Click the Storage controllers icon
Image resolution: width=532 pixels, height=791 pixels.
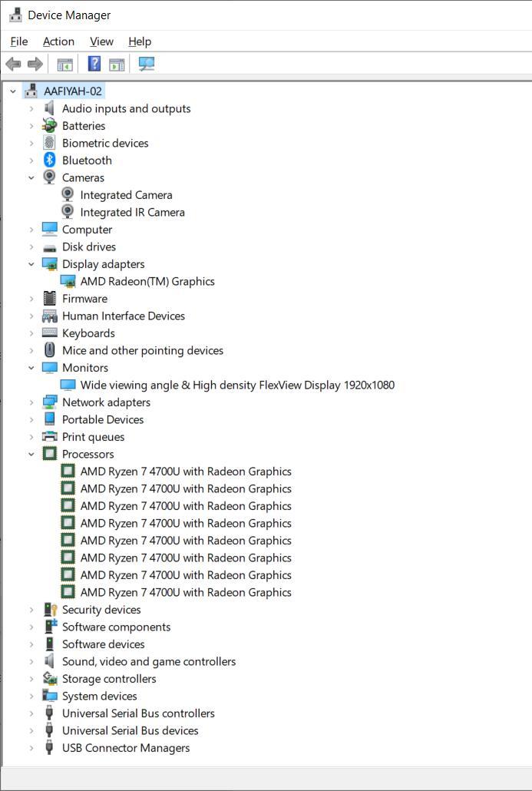[50, 679]
